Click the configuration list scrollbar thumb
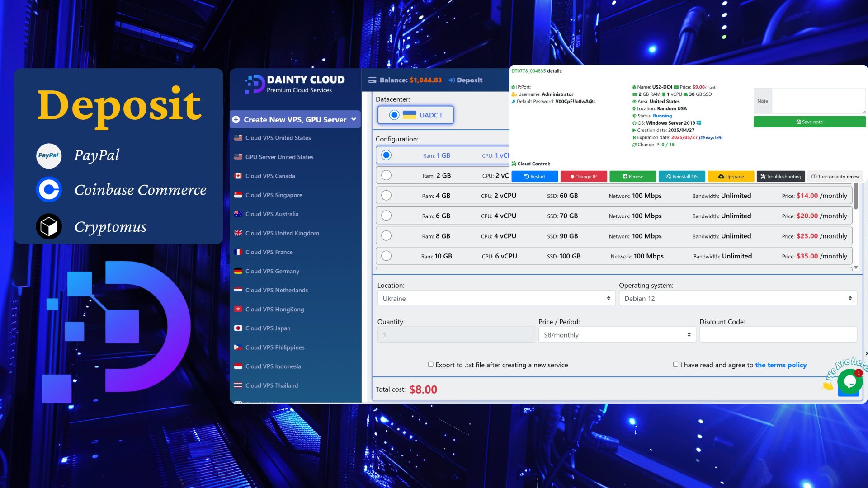The height and width of the screenshot is (488, 868). (x=856, y=196)
